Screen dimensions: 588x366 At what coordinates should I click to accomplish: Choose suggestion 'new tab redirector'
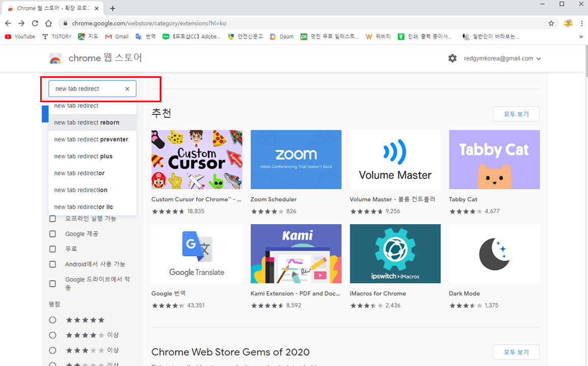click(x=92, y=173)
